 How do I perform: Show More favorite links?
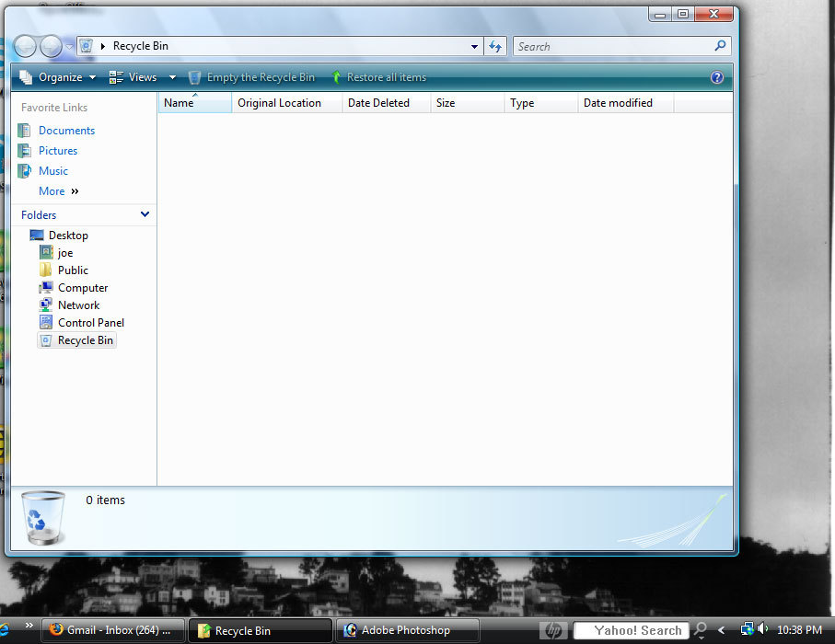[59, 191]
